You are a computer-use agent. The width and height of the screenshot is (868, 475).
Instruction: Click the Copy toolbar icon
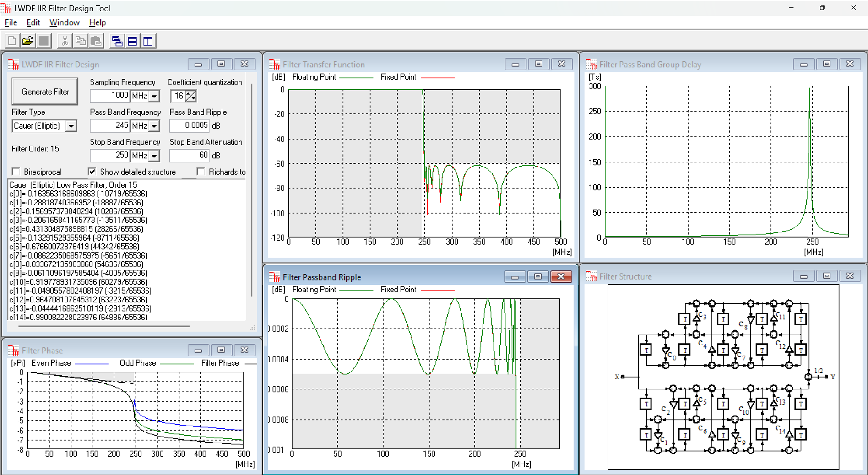click(x=81, y=41)
